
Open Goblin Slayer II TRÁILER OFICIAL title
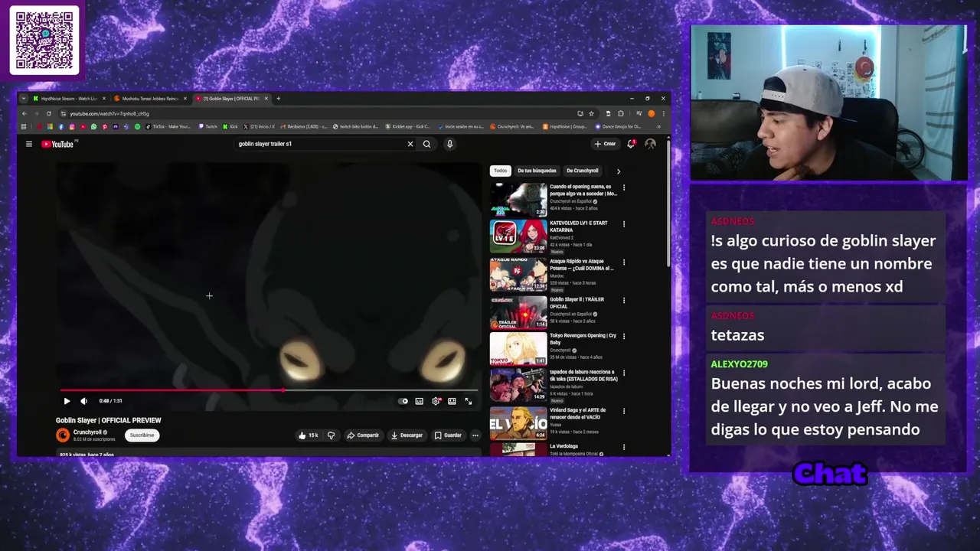pos(577,302)
